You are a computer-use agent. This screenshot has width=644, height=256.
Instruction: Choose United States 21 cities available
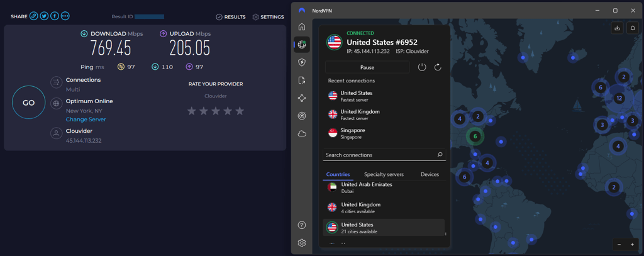click(x=384, y=228)
